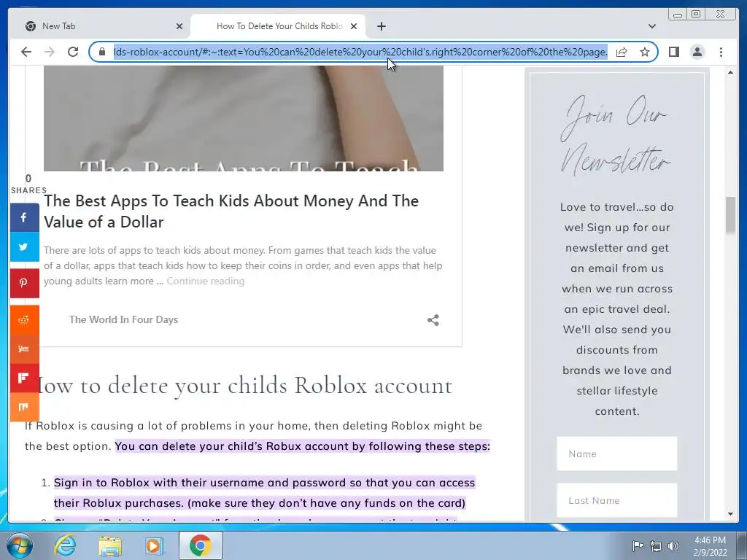Share this page from address bar

point(622,52)
